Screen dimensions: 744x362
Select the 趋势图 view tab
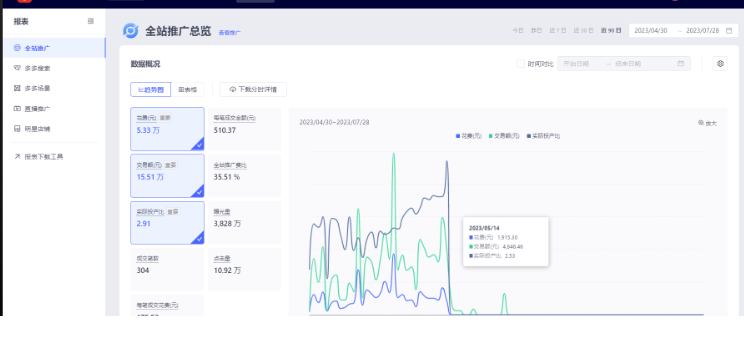point(151,89)
